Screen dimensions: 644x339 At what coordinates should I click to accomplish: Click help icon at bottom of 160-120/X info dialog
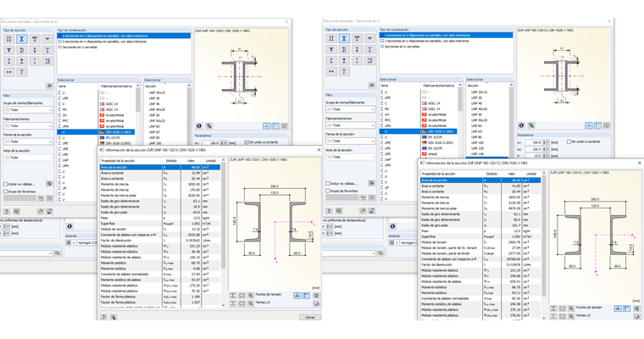104,317
